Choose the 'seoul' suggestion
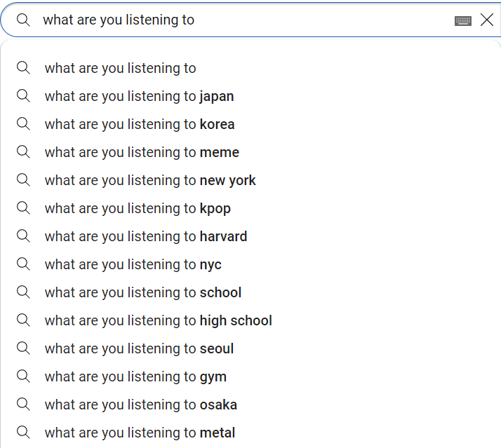 tap(139, 348)
